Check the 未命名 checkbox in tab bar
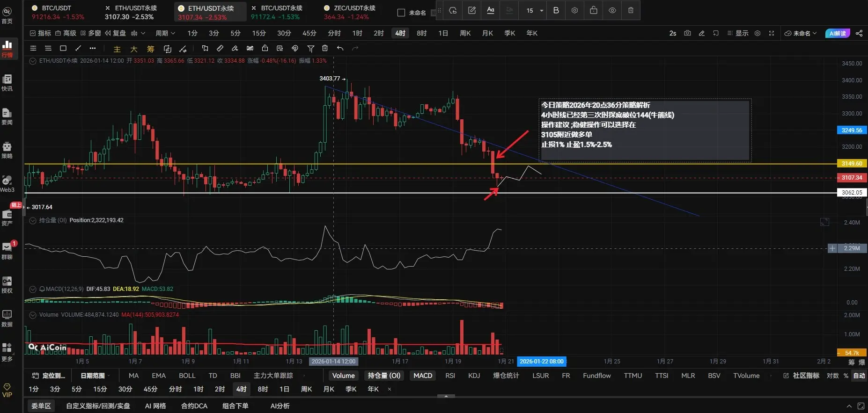The height and width of the screenshot is (413, 868). click(401, 13)
